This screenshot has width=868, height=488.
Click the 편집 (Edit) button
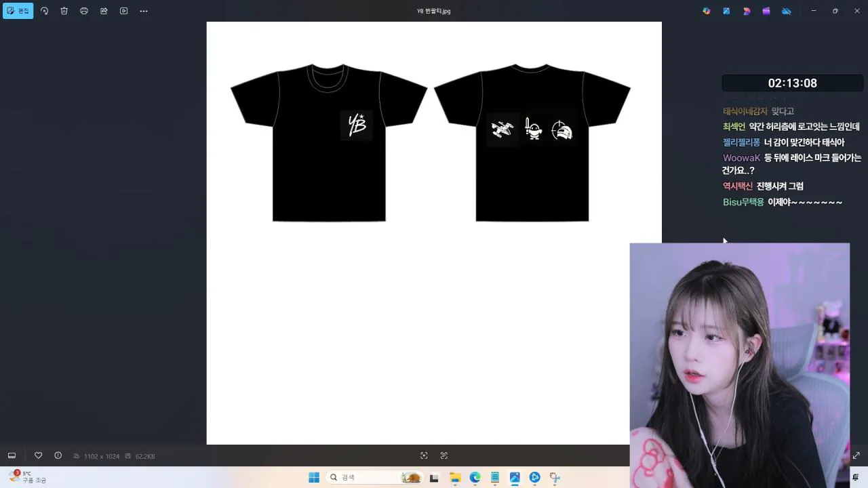18,11
